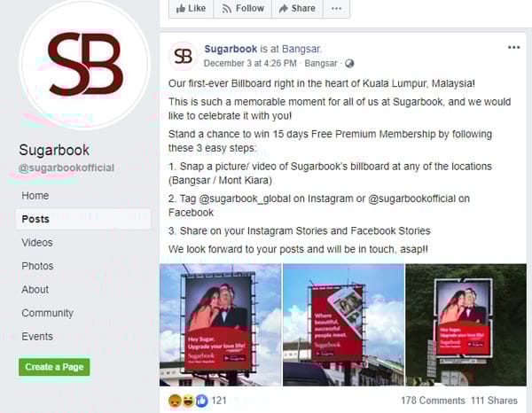Click the haha reaction emoji
Viewport: 532px width, 413px height.
pyautogui.click(x=188, y=401)
